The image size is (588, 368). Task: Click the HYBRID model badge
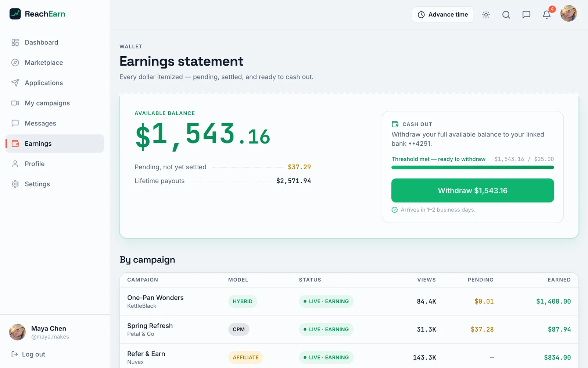click(243, 301)
